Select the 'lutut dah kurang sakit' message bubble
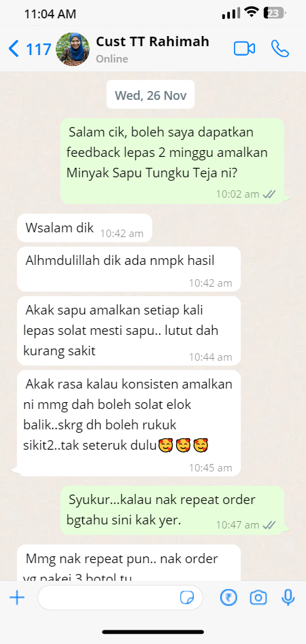306x644 pixels. point(129,331)
